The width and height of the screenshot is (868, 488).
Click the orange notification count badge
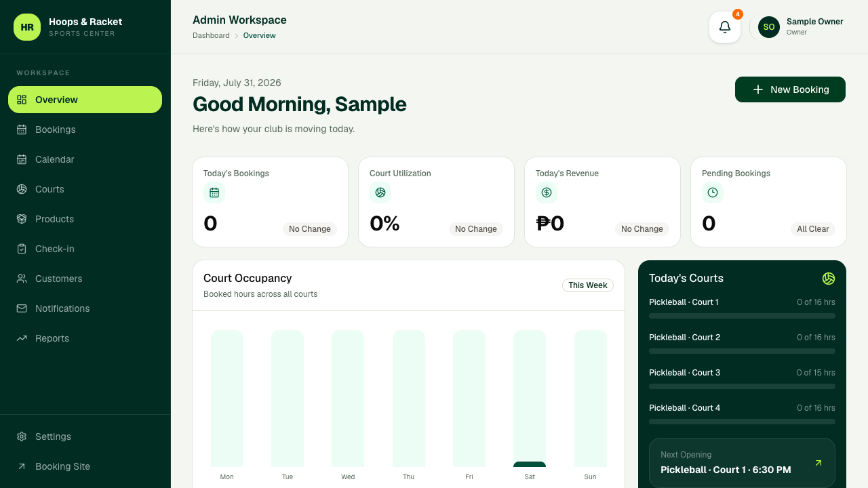pos(738,14)
